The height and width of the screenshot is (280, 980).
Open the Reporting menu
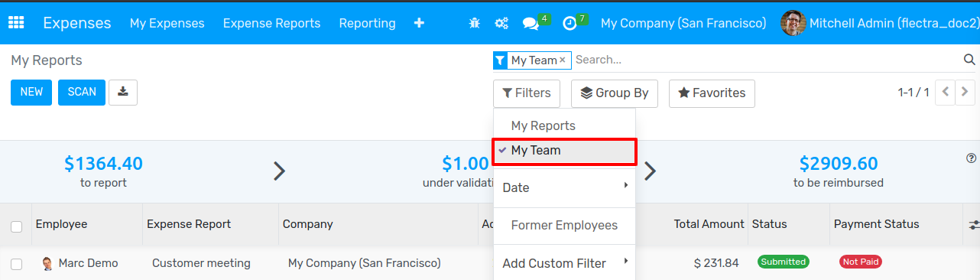(x=368, y=24)
